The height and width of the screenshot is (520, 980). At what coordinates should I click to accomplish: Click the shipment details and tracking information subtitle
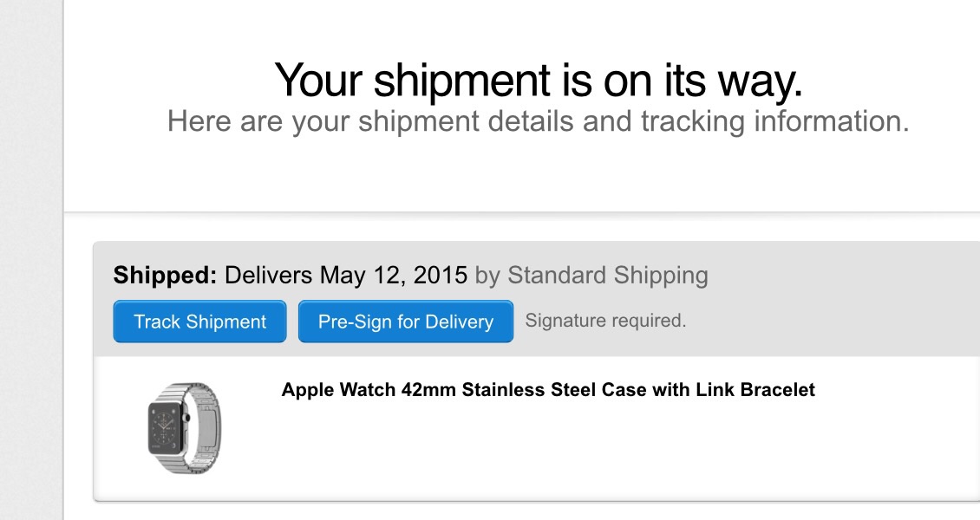point(538,120)
